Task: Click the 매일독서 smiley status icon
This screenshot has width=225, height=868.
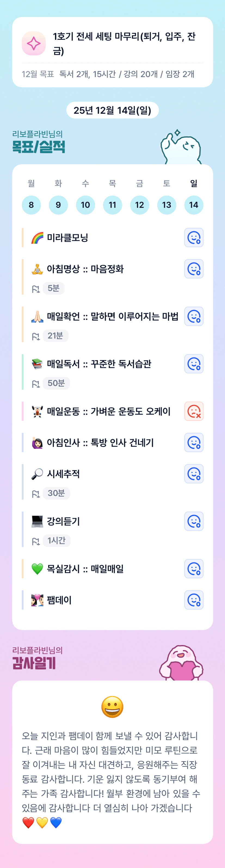Action: pyautogui.click(x=194, y=364)
